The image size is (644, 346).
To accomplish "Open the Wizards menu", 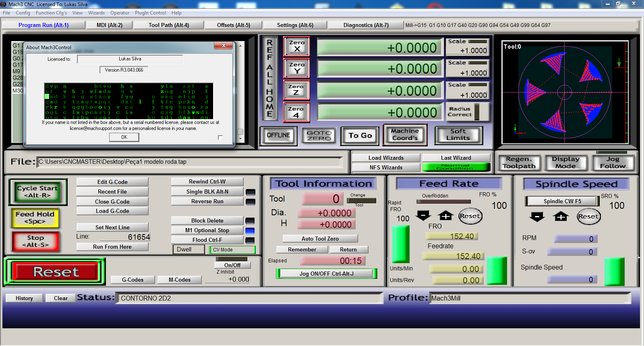I will [96, 13].
